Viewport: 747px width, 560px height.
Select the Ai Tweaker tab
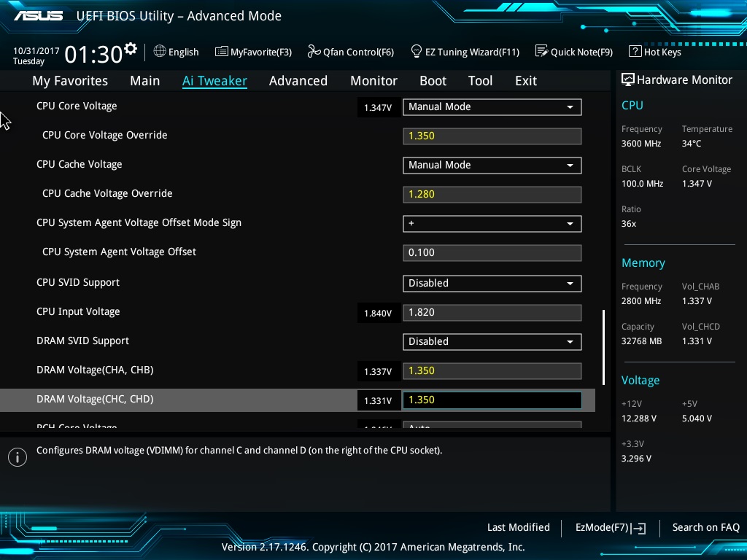pos(214,81)
